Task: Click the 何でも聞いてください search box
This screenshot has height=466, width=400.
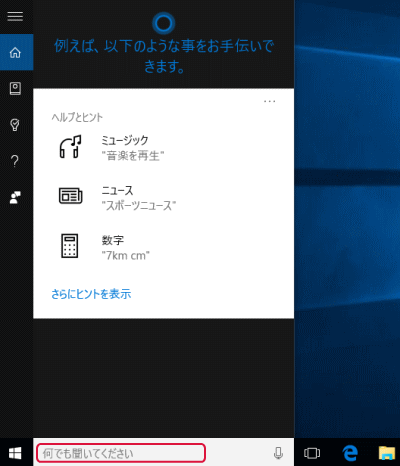Action: [x=121, y=453]
